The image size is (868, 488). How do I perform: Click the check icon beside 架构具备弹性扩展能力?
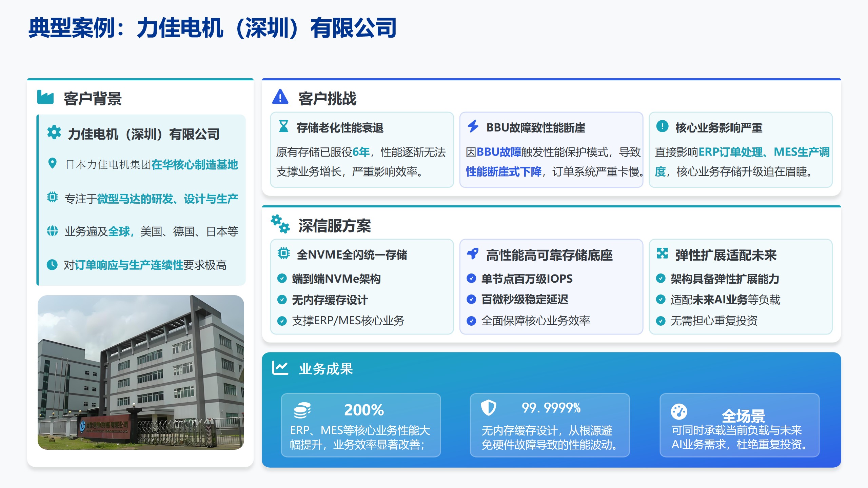click(660, 279)
